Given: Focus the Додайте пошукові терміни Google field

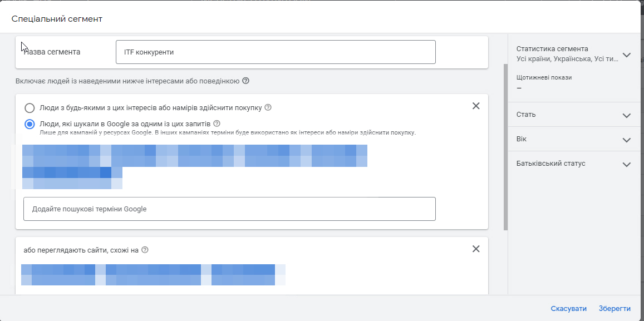Looking at the screenshot, I should (x=229, y=209).
